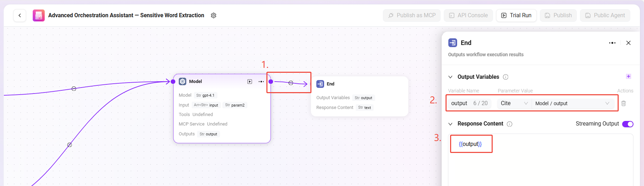
Task: Collapse the Response Content section
Action: pyautogui.click(x=450, y=124)
